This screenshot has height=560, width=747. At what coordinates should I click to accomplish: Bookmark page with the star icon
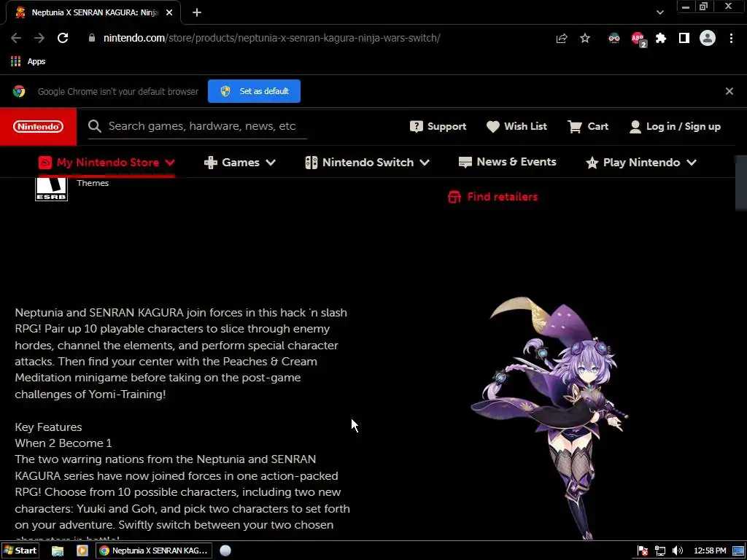click(585, 38)
